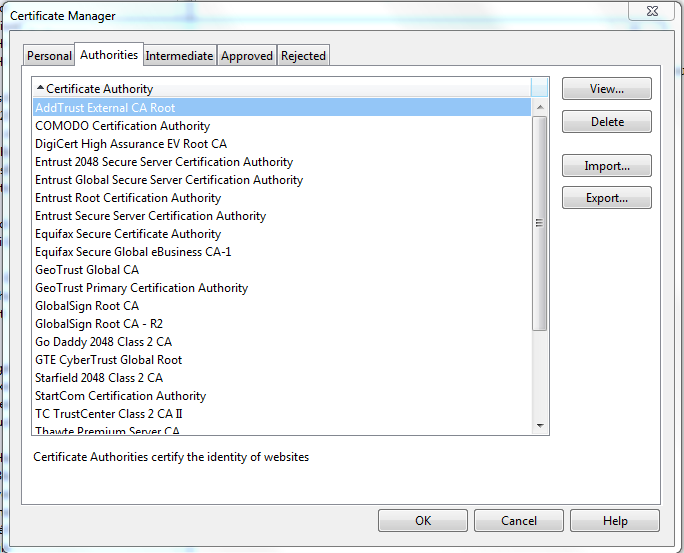Click the Cancel button
Viewport: 684px width, 553px height.
point(519,521)
